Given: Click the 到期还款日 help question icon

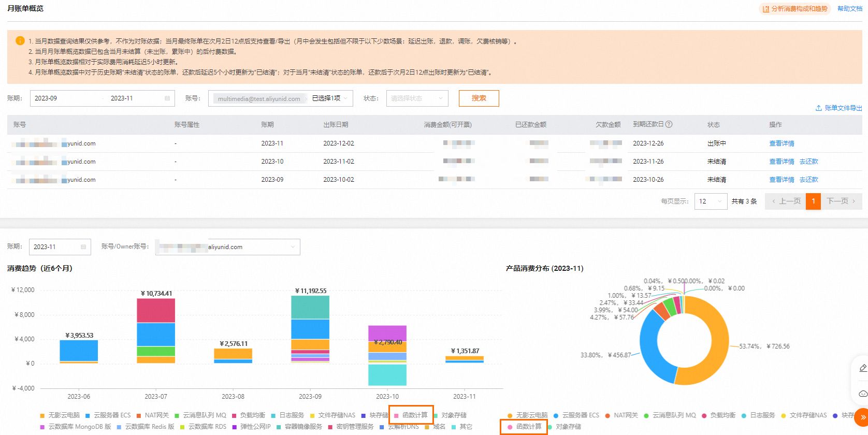Looking at the screenshot, I should 669,124.
